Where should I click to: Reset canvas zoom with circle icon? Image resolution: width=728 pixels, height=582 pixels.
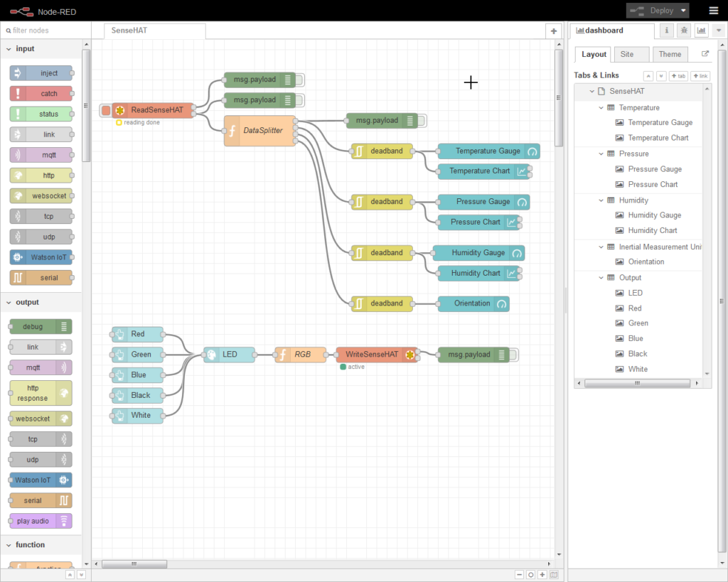[531, 575]
